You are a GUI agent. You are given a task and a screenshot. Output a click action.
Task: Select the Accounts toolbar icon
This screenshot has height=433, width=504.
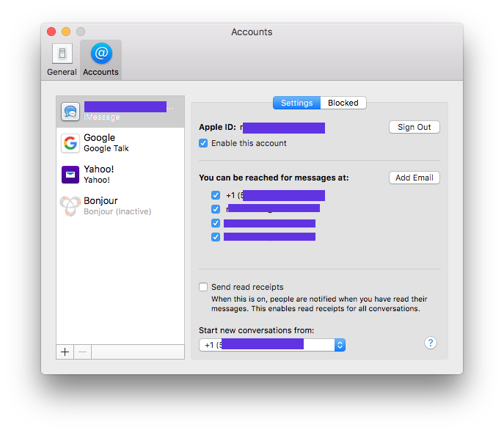(x=101, y=59)
